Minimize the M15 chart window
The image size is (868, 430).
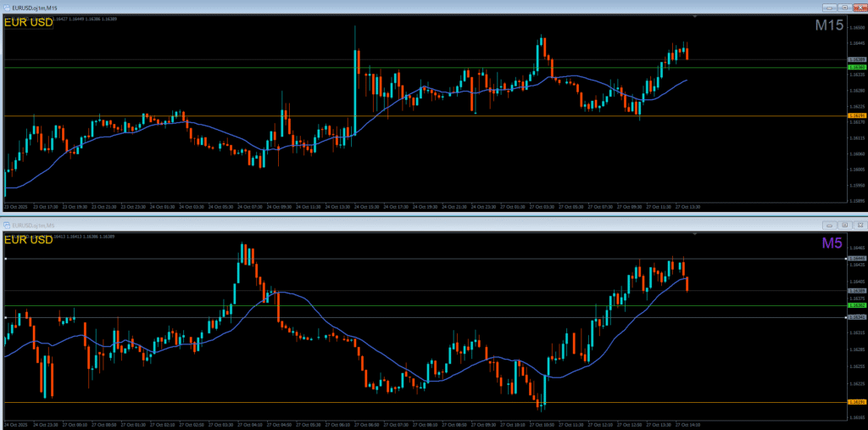click(832, 8)
